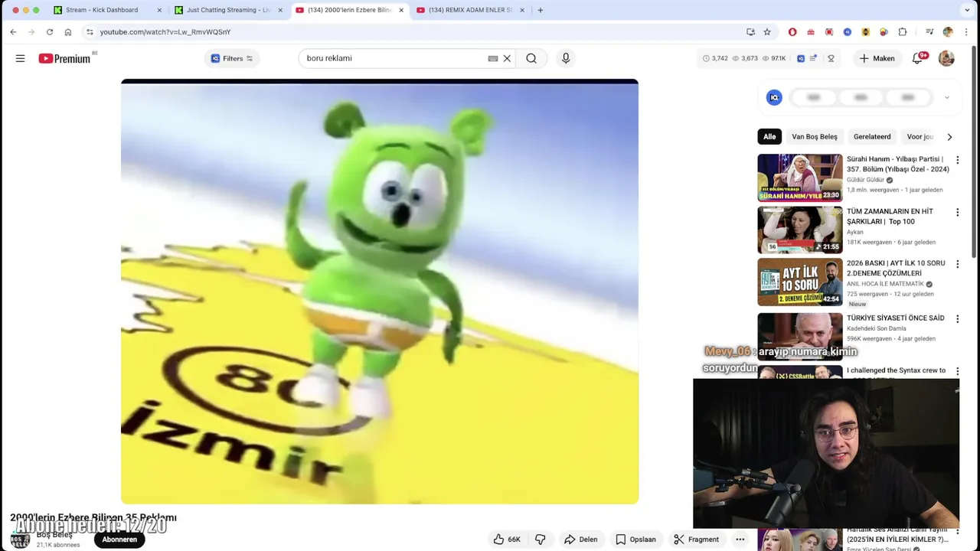Screen dimensions: 980x551
Task: Show next filter chips arrow
Action: tap(949, 137)
